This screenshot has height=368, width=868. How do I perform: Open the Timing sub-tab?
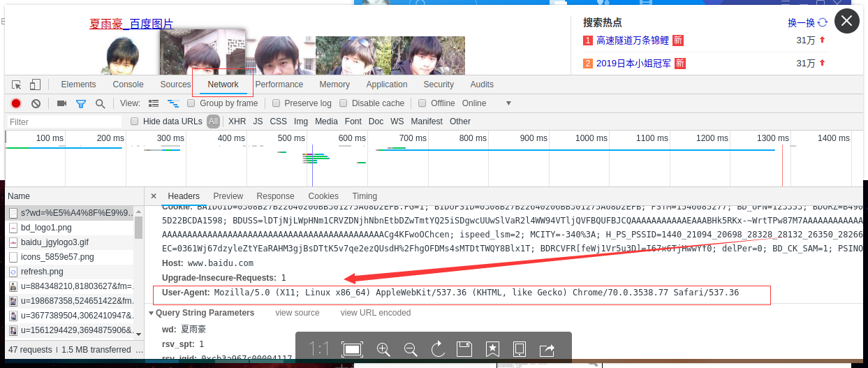pos(365,196)
